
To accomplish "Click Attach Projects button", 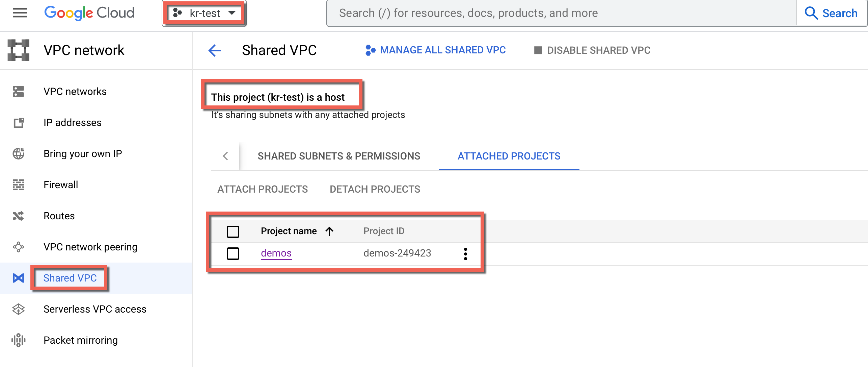I will point(263,189).
